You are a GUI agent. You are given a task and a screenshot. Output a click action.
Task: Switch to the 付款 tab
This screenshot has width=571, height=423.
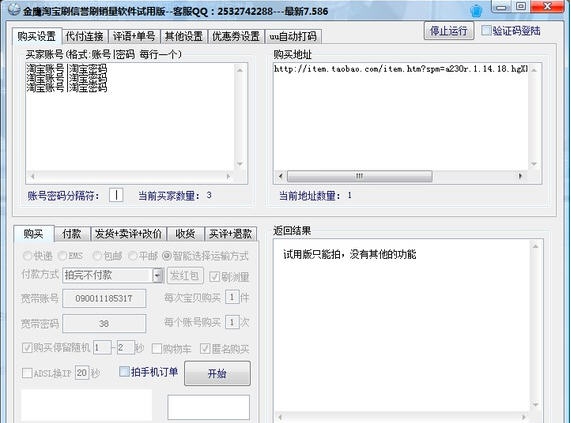[71, 234]
